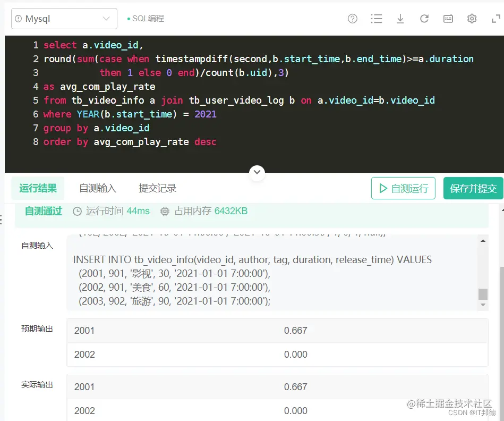Click actual output cell 2001
Image resolution: width=504 pixels, height=421 pixels.
84,387
